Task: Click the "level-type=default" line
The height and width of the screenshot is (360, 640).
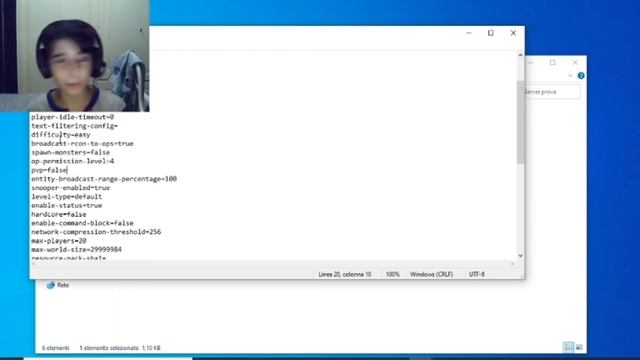Action: pyautogui.click(x=67, y=197)
